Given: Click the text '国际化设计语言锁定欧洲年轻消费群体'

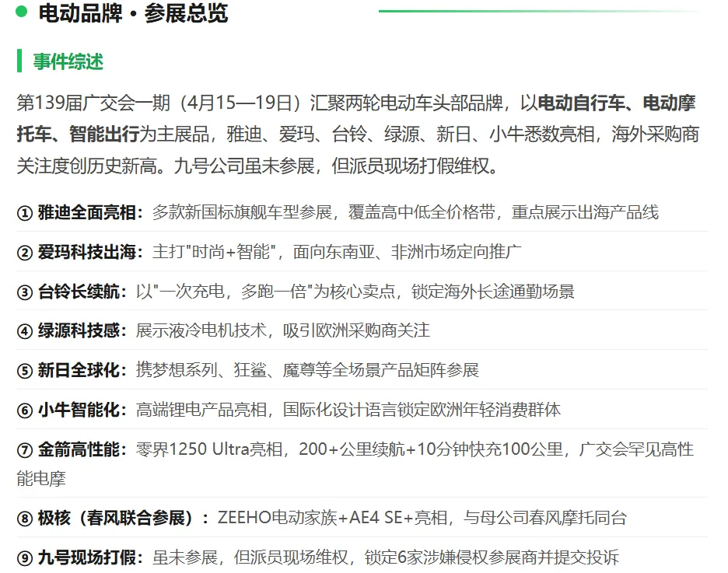Looking at the screenshot, I should [x=422, y=410].
